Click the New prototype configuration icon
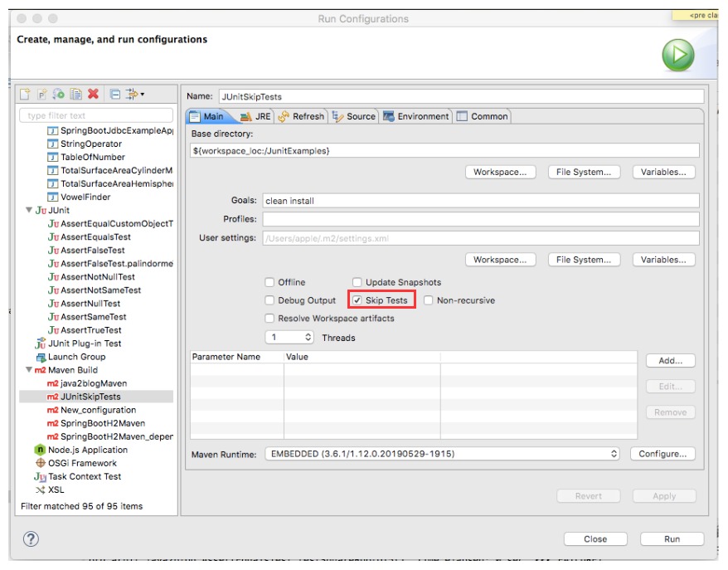Viewport: 728px width, 570px height. 42,95
